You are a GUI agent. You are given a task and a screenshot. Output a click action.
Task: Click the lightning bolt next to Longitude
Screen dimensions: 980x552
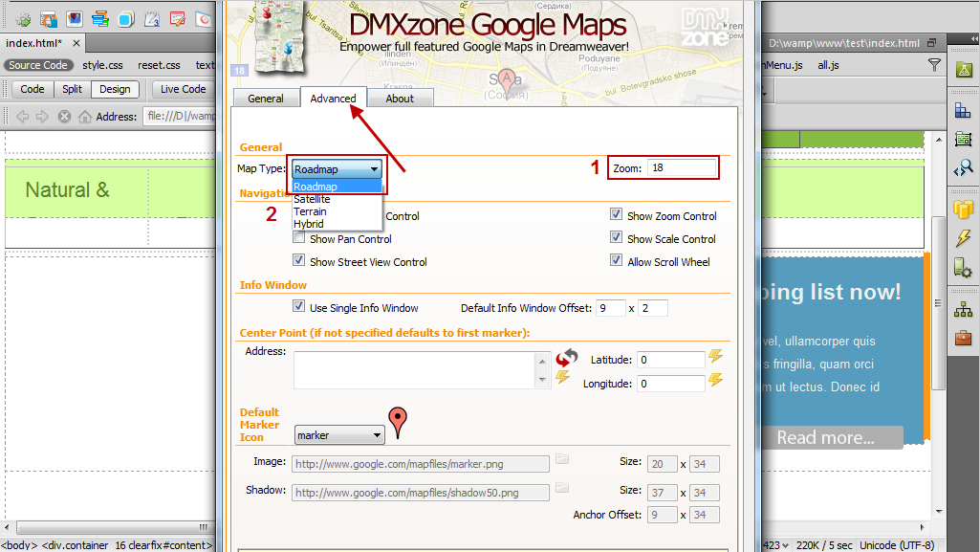tap(715, 380)
